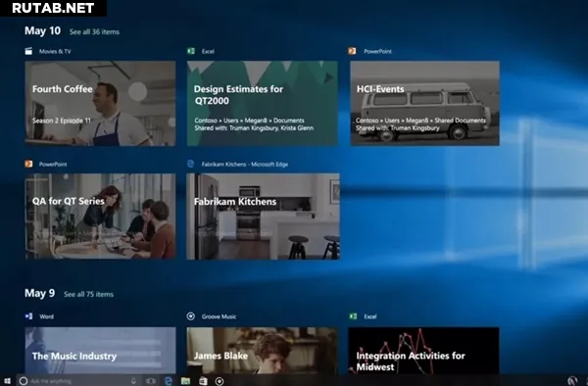Launch Microsoft Edge from the taskbar
588x386 pixels.
[169, 381]
